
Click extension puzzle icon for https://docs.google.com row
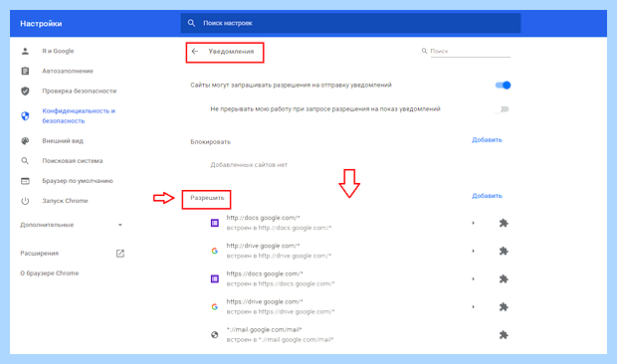(x=504, y=279)
